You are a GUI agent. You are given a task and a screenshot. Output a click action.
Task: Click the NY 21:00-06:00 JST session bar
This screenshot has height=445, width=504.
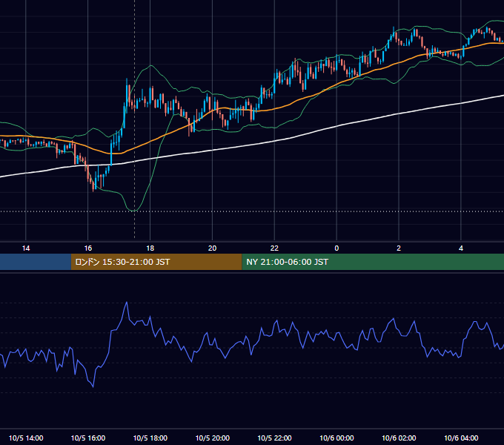(373, 262)
